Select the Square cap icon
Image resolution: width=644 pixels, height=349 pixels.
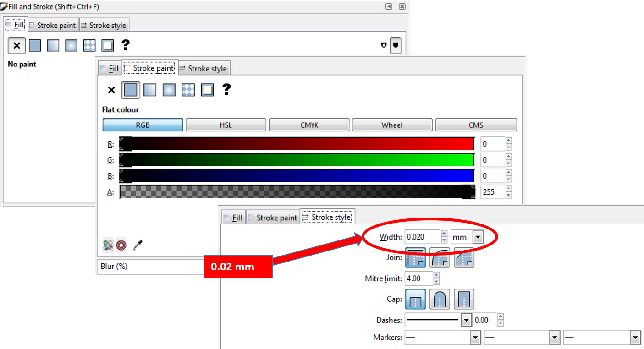click(x=464, y=299)
